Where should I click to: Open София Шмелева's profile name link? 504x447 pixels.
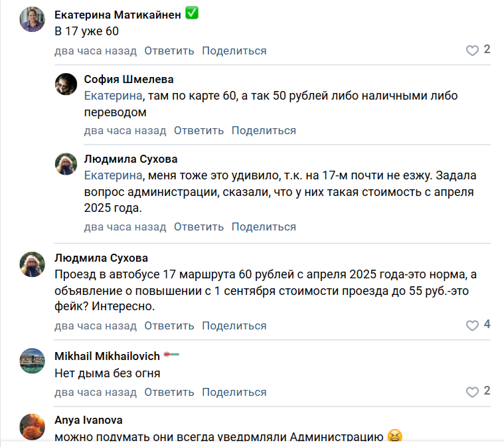pos(129,80)
